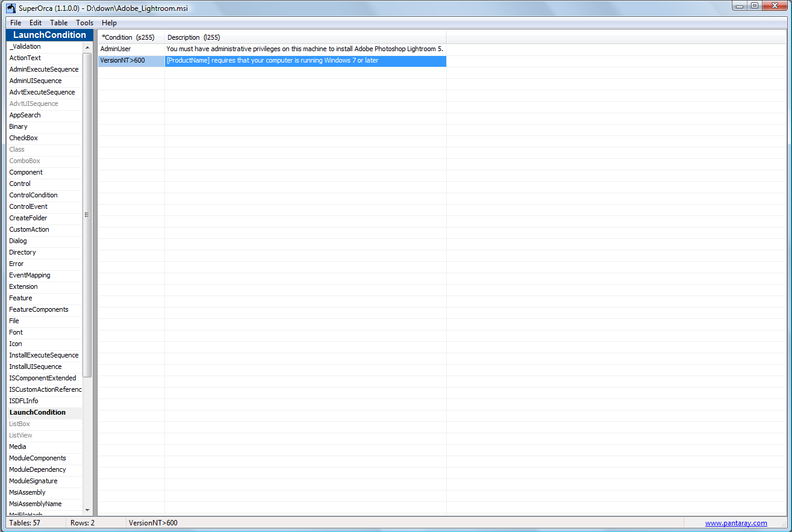
Task: Open the Help menu
Action: click(x=110, y=23)
